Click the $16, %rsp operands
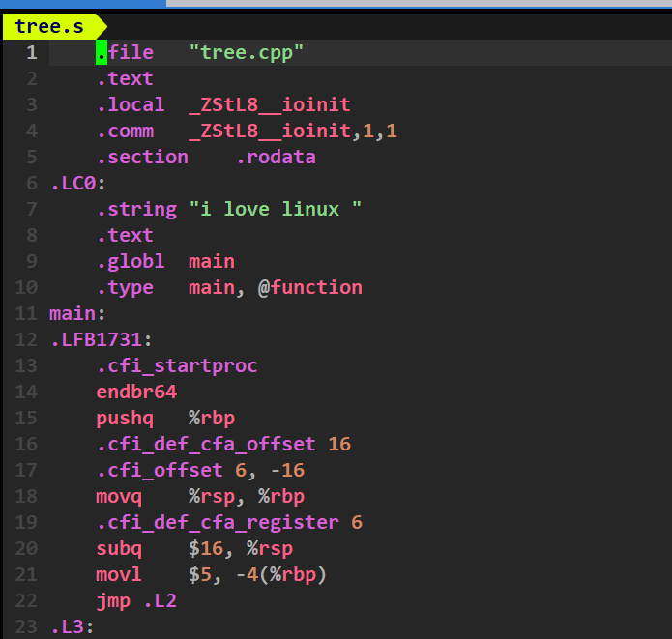Viewport: 672px width, 639px height. [x=241, y=549]
